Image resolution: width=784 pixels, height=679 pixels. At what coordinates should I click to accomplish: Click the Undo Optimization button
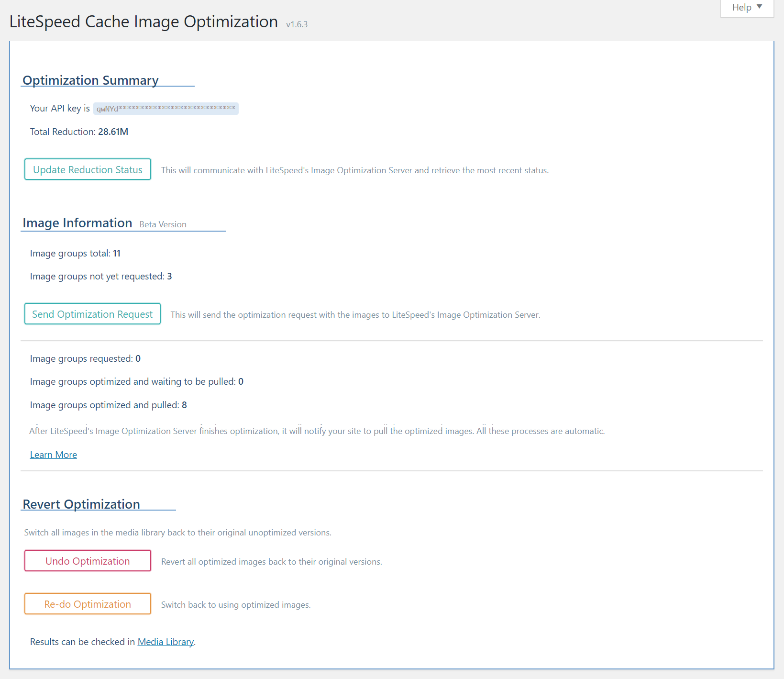88,561
